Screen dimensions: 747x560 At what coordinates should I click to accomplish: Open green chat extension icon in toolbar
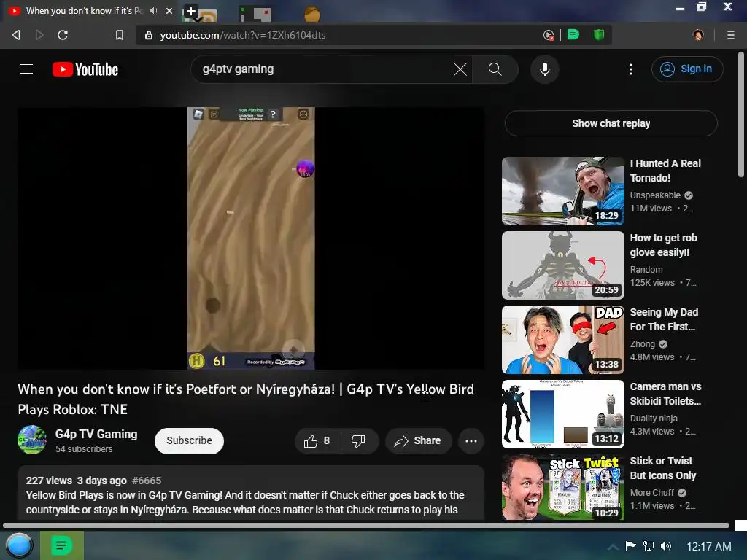pos(573,35)
